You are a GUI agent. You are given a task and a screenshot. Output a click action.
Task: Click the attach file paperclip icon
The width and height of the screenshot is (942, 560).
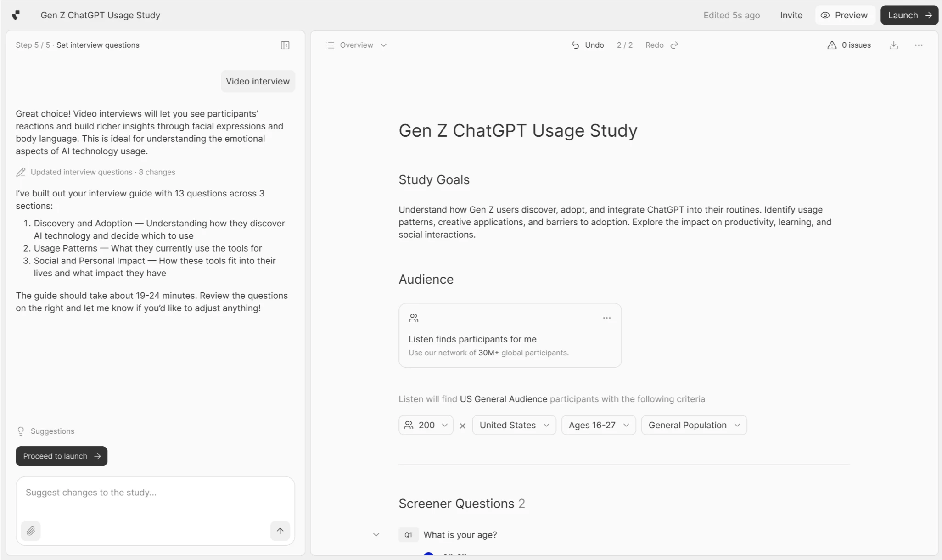[x=31, y=531]
